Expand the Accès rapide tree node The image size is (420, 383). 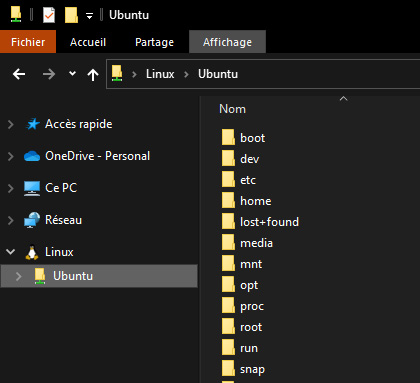point(11,124)
